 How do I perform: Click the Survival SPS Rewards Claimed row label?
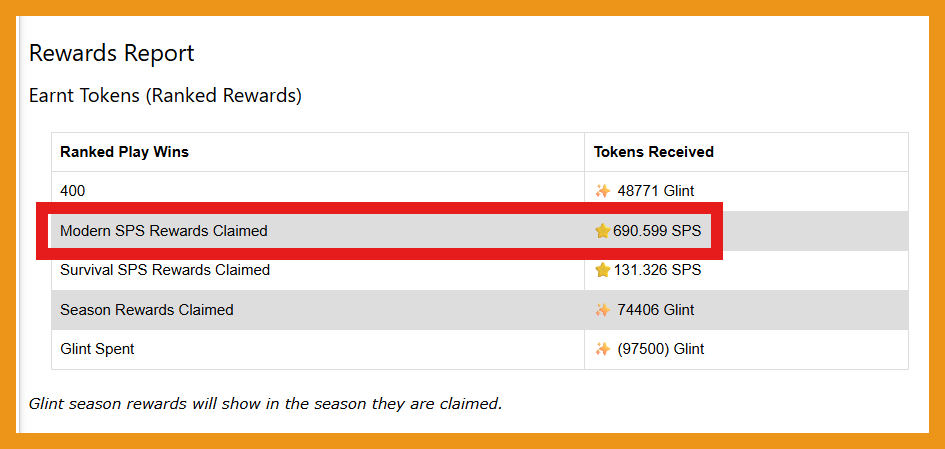pyautogui.click(x=165, y=270)
